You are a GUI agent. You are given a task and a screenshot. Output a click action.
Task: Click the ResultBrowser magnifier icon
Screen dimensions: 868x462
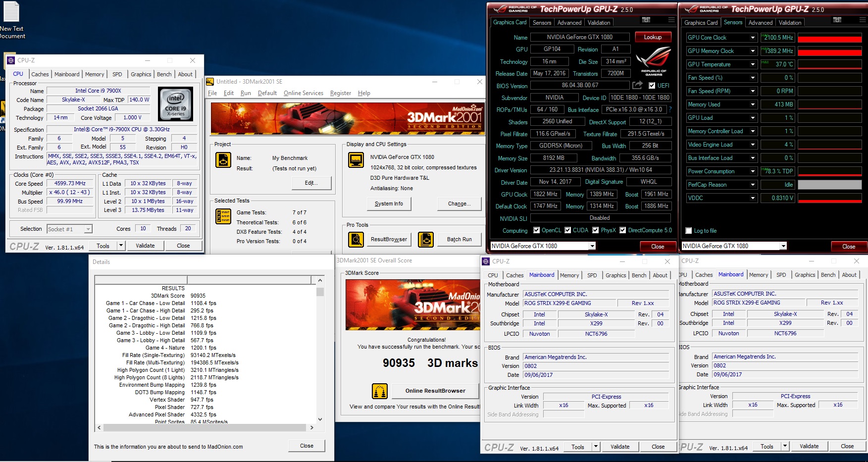(356, 239)
